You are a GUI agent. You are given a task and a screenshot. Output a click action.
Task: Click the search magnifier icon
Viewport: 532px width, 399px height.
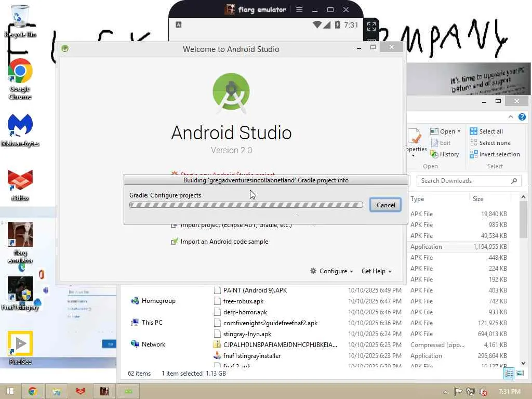(514, 181)
